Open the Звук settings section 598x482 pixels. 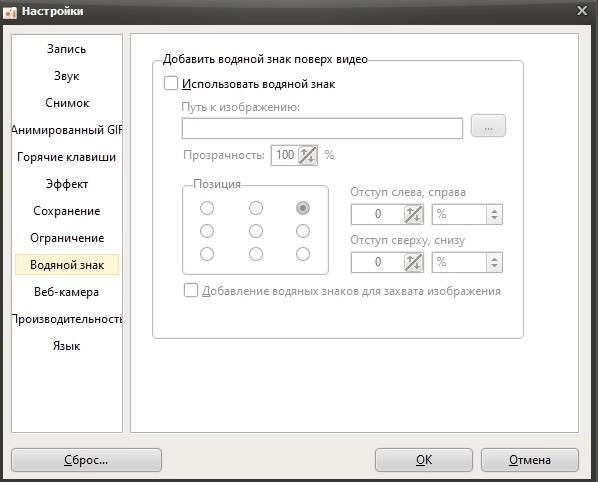[67, 76]
